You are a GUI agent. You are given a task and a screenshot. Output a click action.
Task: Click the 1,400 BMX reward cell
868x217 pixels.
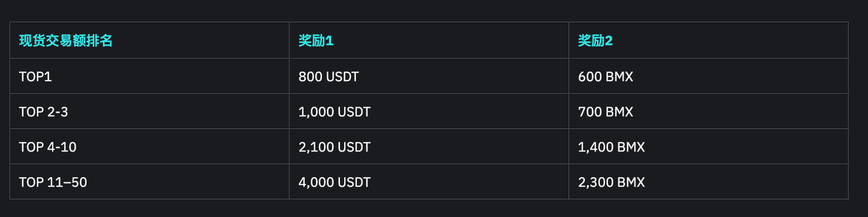pos(611,147)
